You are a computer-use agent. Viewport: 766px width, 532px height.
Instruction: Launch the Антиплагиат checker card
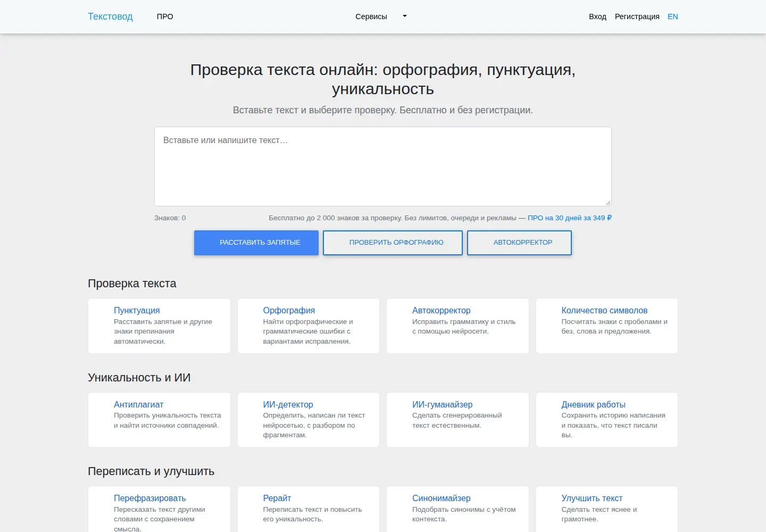pyautogui.click(x=159, y=420)
